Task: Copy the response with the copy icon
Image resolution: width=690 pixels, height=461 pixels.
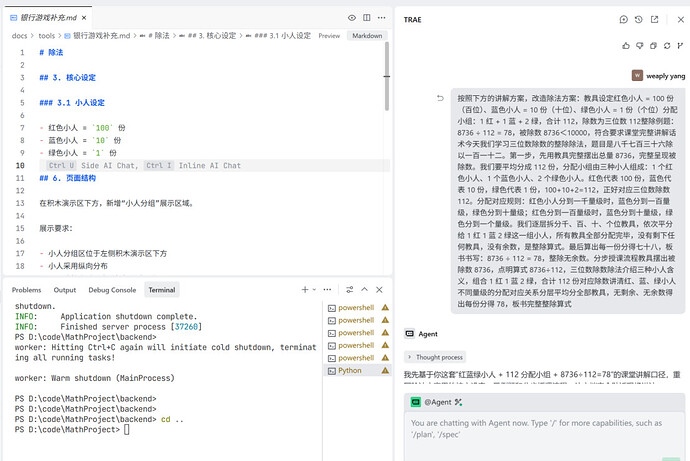Action: click(x=653, y=46)
